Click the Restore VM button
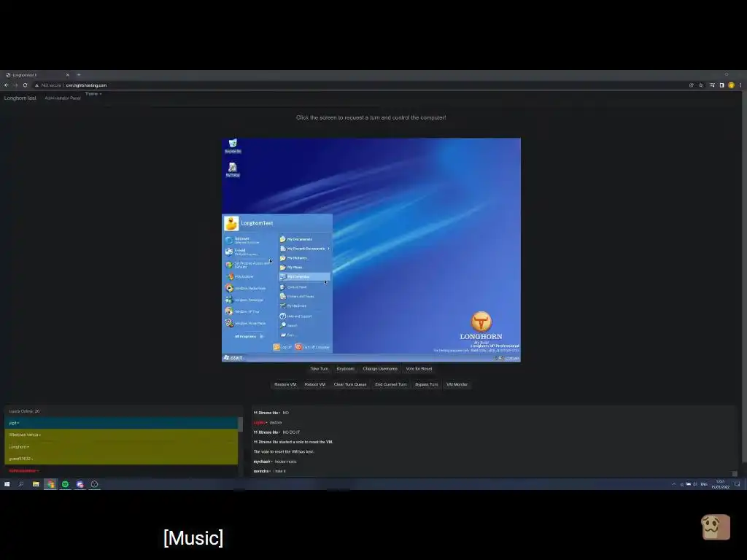 [285, 384]
